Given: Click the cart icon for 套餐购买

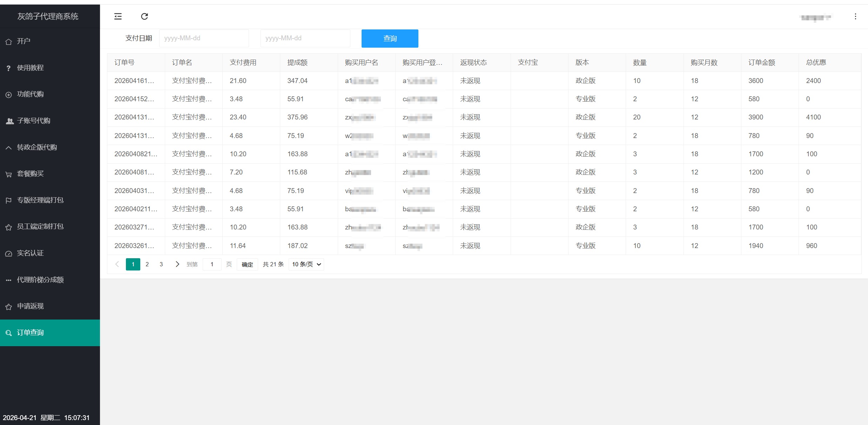Looking at the screenshot, I should (9, 174).
